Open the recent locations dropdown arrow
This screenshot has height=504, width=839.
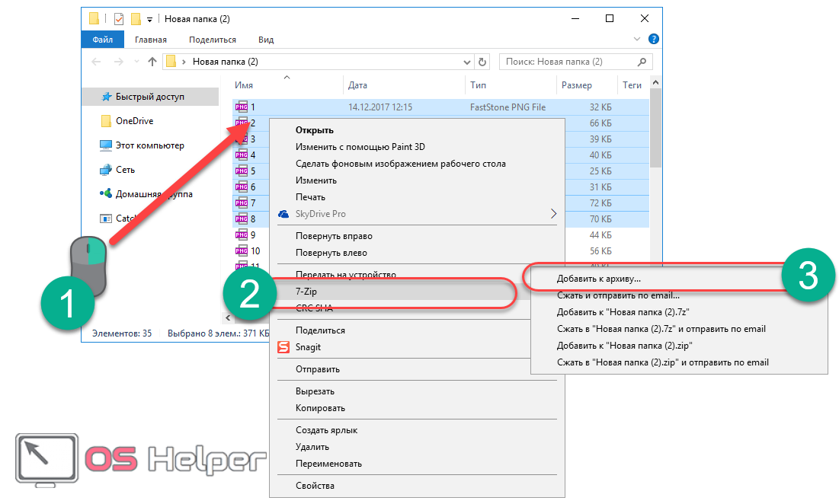pos(136,62)
